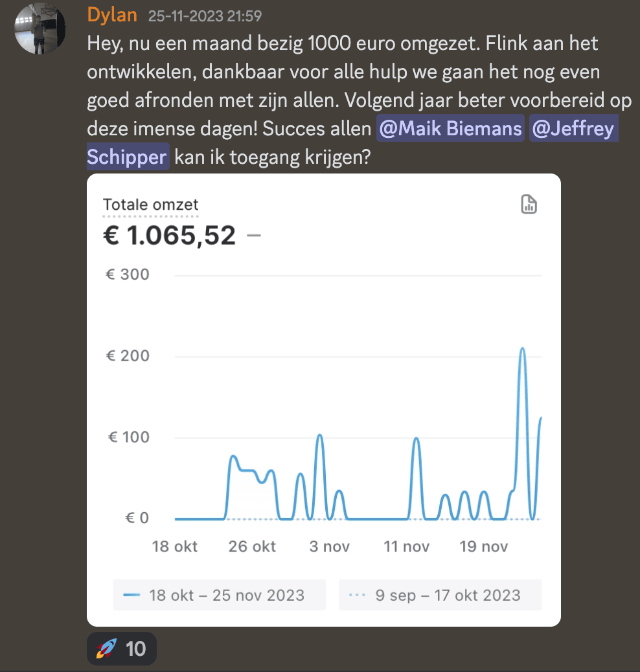Toggle the rocket emoji reaction

tap(122, 648)
